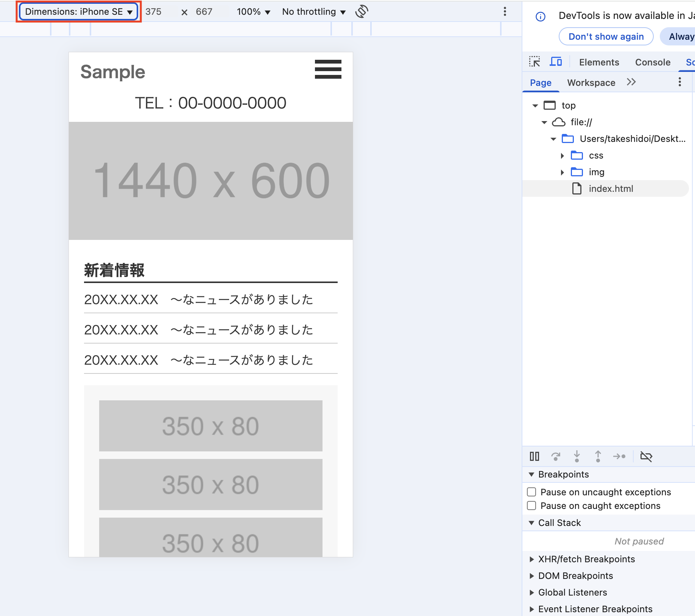Activate the inspect element picker icon

[x=534, y=62]
